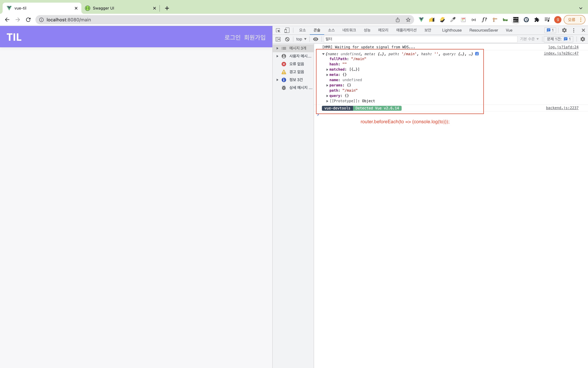
Task: Toggle live expression eye icon
Action: point(316,39)
